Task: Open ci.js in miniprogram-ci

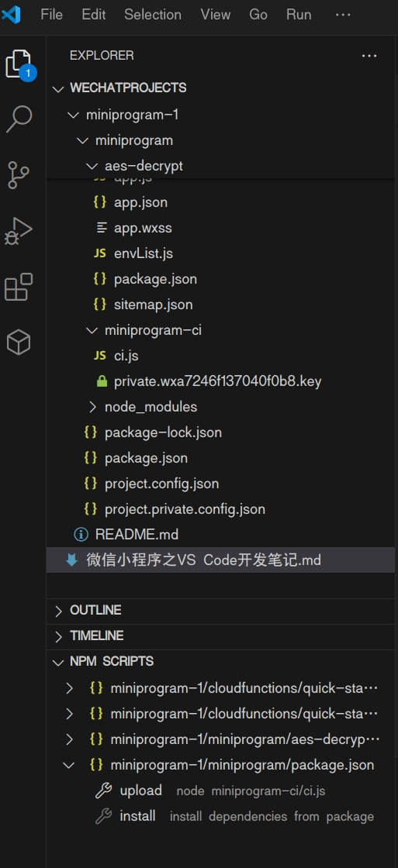Action: pyautogui.click(x=126, y=356)
